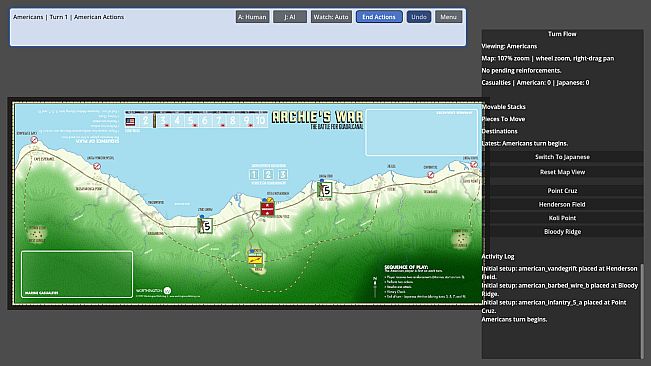
Task: Click the american_infantry_5_a setup log entry
Action: pos(554,307)
